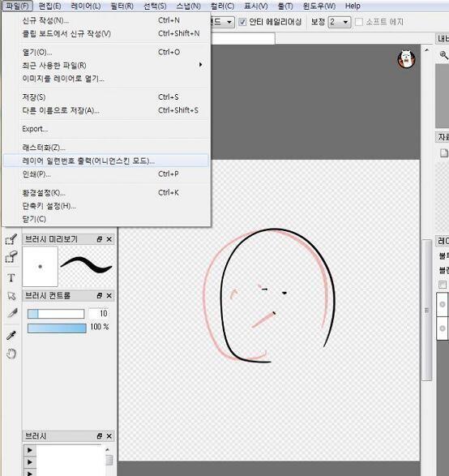Toggle the 안티 에일리어싱 checkbox

[x=242, y=22]
